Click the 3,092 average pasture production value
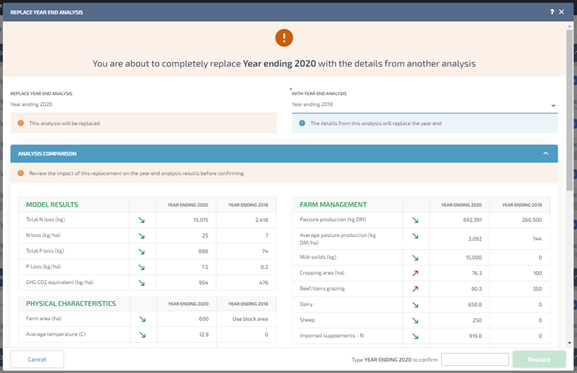 tap(475, 239)
